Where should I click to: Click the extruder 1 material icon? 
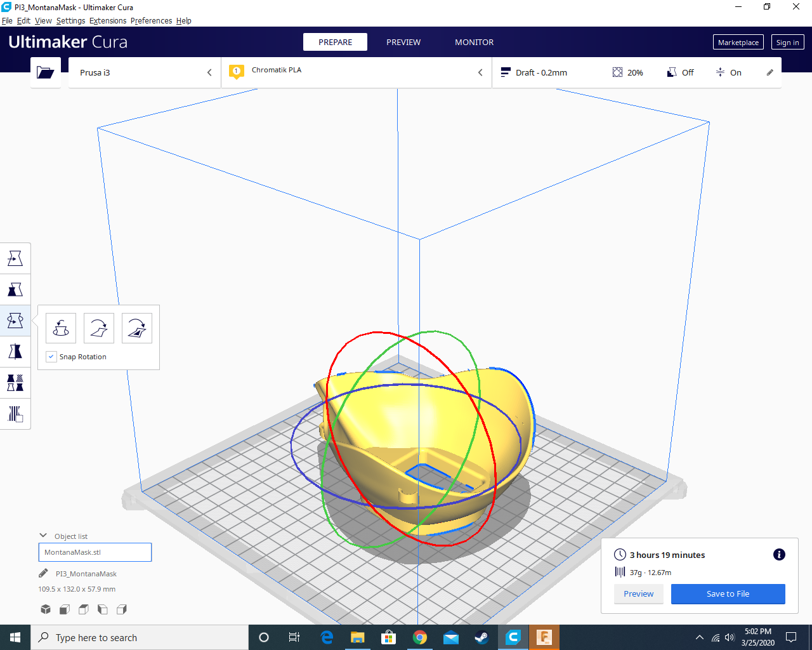click(x=237, y=72)
